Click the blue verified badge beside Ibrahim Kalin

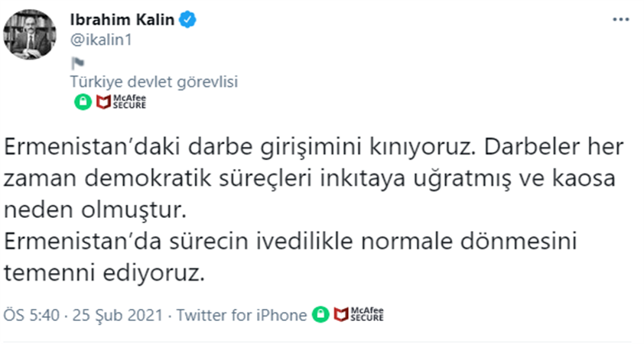pyautogui.click(x=189, y=21)
